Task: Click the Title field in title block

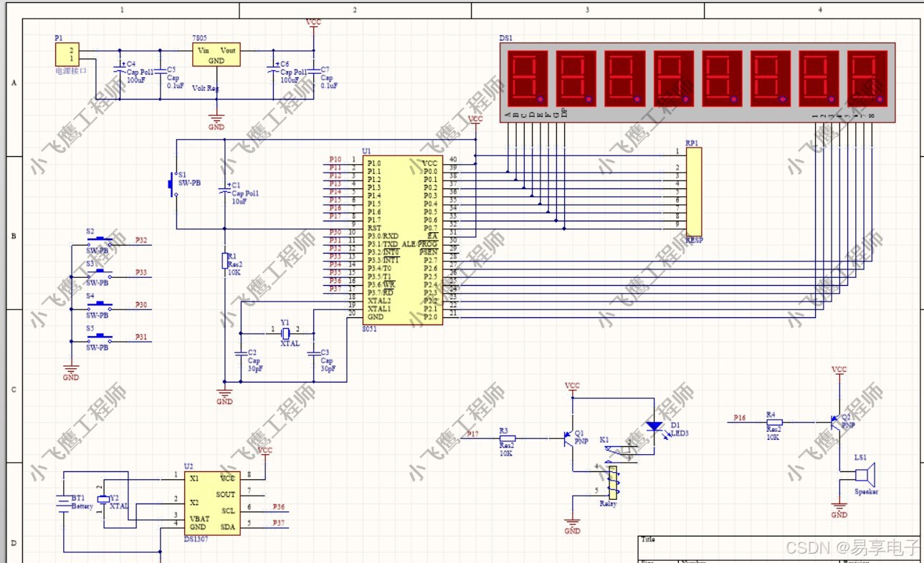Action: [x=778, y=548]
